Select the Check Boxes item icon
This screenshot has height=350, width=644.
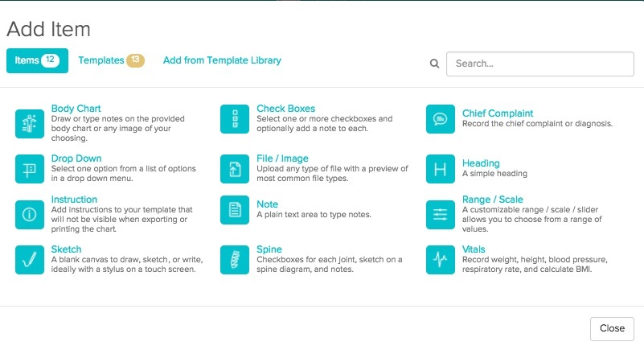(235, 119)
